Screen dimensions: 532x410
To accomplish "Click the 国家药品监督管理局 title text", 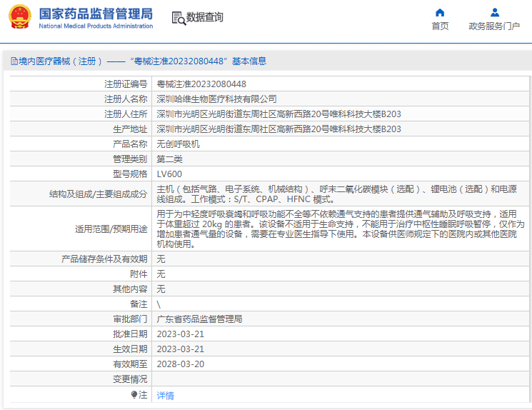I will [x=96, y=14].
